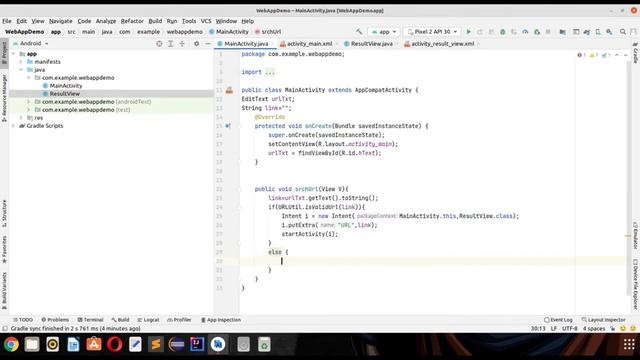The height and width of the screenshot is (360, 640).
Task: Open Device Manager phone icon in the toolbar
Action: (598, 32)
